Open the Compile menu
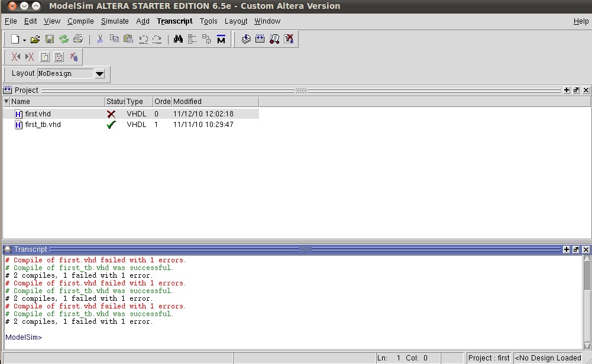 (x=80, y=21)
